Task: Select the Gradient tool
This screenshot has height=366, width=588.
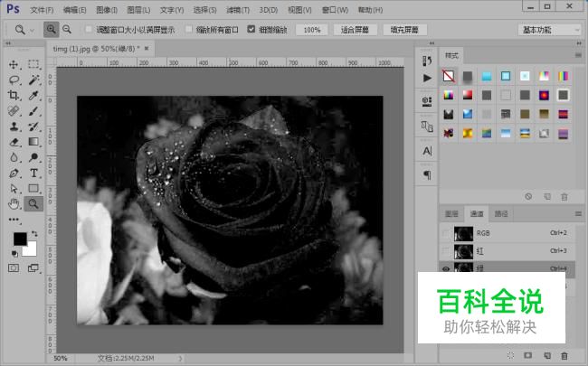Action: [x=33, y=142]
